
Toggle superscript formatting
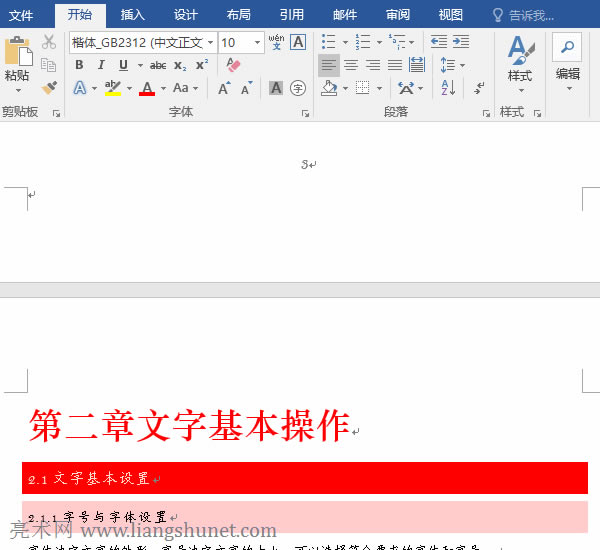[202, 65]
